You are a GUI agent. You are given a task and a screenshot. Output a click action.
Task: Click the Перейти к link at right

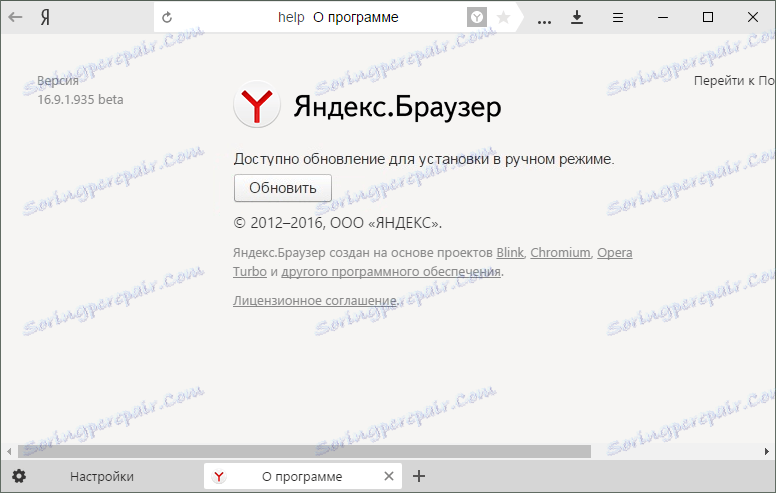(734, 81)
